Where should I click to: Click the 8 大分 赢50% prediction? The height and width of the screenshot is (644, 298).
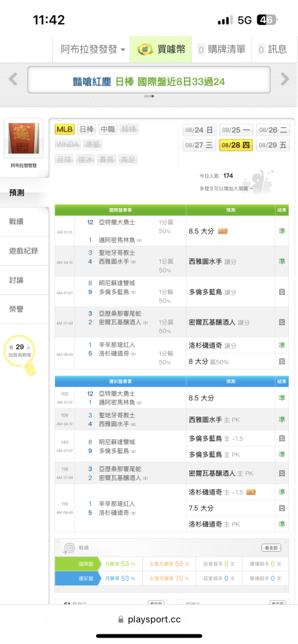[209, 362]
